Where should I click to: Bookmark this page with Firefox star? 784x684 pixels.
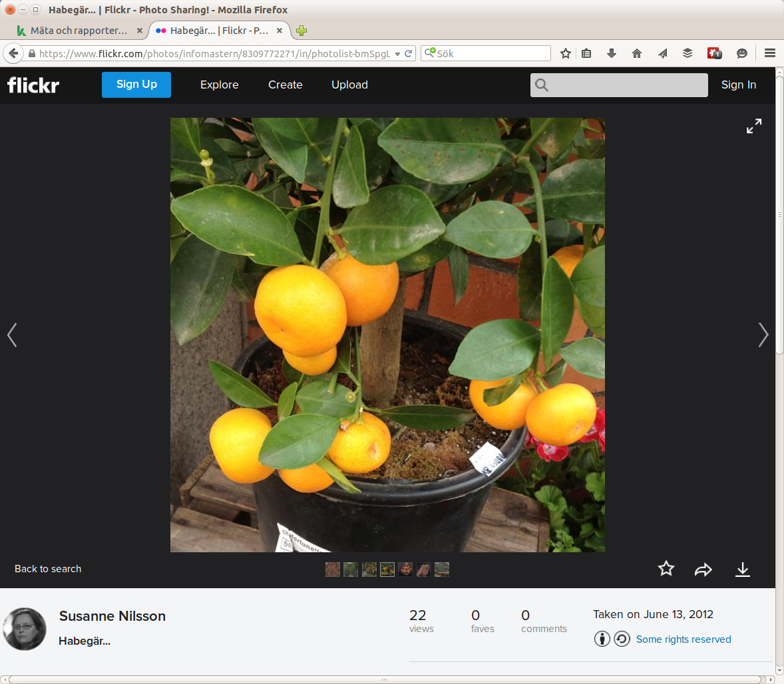point(565,53)
